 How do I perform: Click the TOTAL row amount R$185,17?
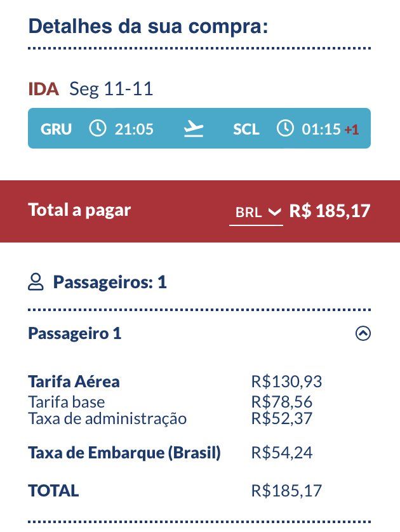pos(286,491)
